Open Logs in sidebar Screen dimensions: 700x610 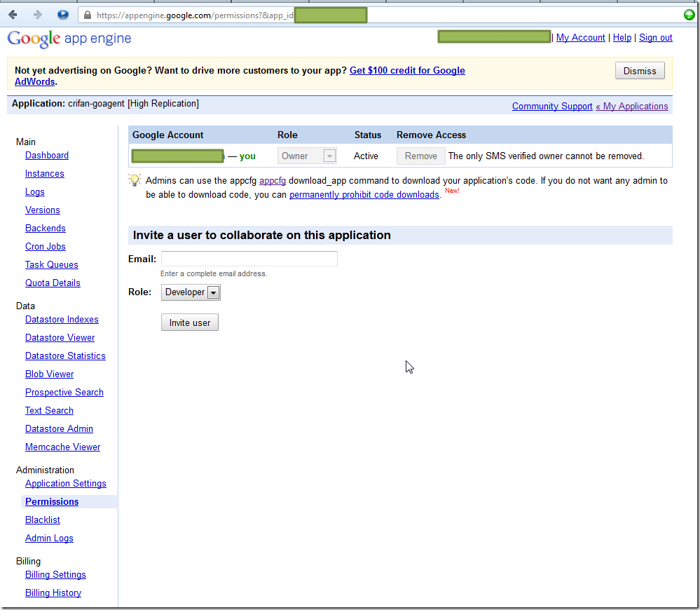coord(35,192)
